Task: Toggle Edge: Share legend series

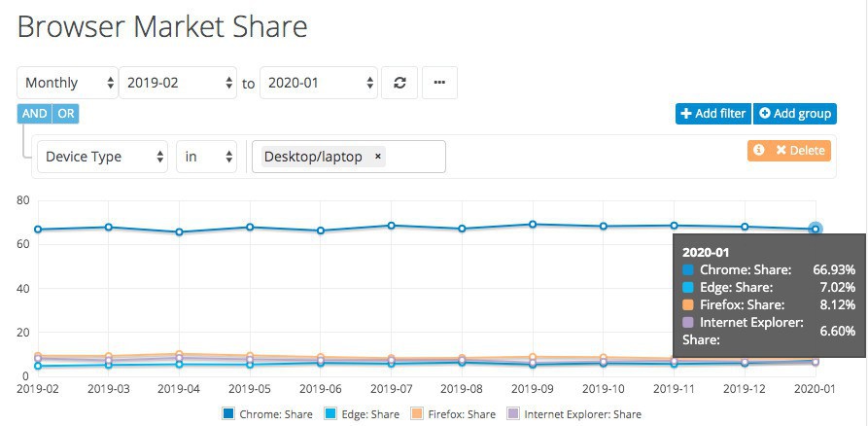Action: [x=365, y=414]
